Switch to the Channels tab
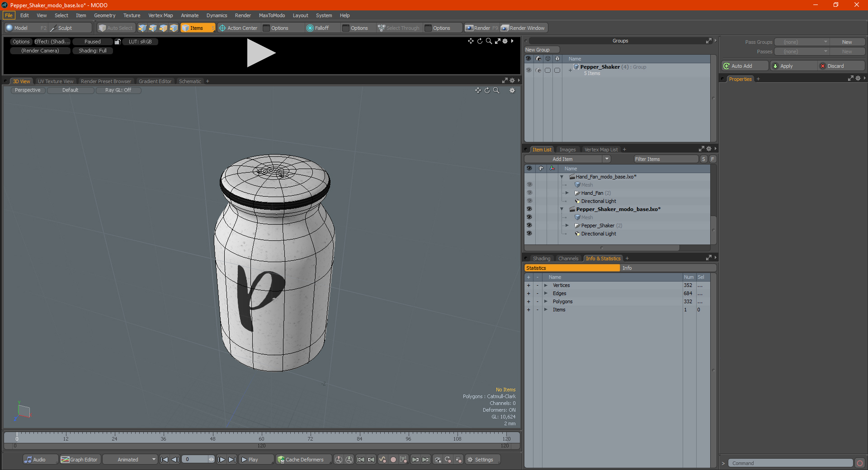This screenshot has height=470, width=868. 568,258
